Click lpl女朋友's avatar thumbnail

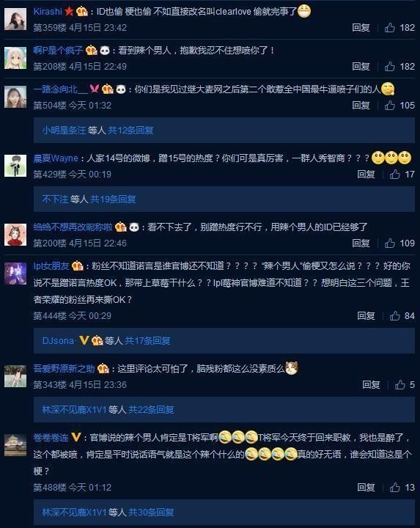(x=15, y=274)
